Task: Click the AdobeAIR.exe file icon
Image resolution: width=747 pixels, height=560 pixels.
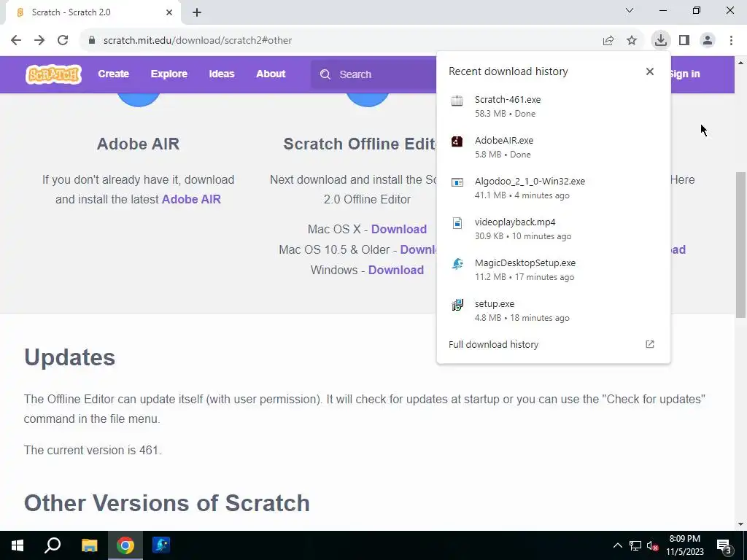Action: (457, 141)
